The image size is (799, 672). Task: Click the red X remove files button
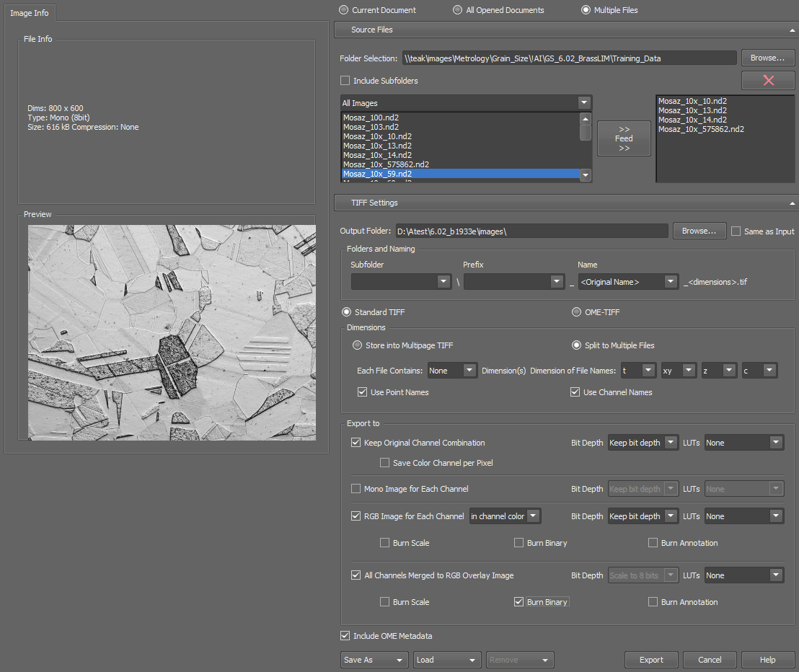[x=768, y=81]
